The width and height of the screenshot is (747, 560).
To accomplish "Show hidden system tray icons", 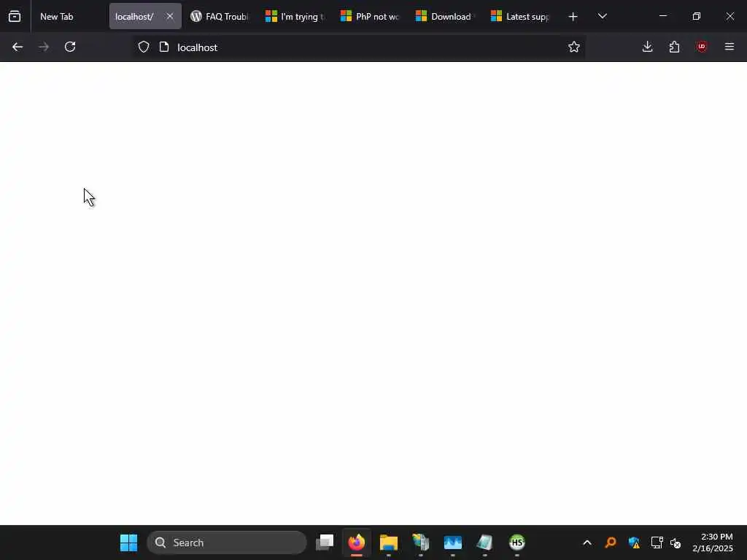I will [x=587, y=542].
